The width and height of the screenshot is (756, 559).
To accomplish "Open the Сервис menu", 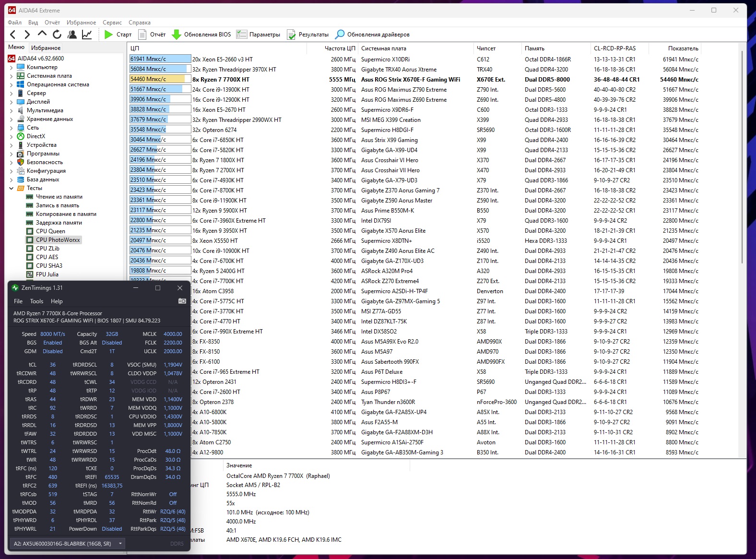I will click(112, 23).
